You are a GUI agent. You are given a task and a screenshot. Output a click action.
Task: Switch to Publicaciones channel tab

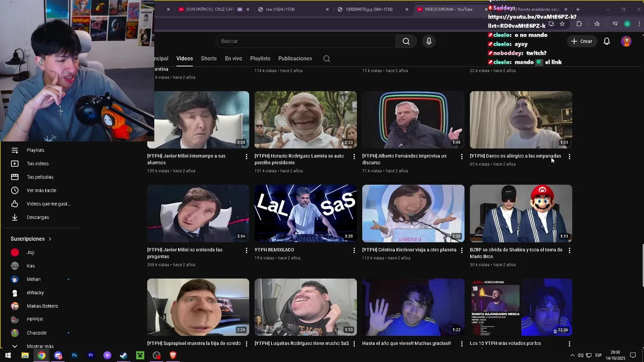click(295, 58)
